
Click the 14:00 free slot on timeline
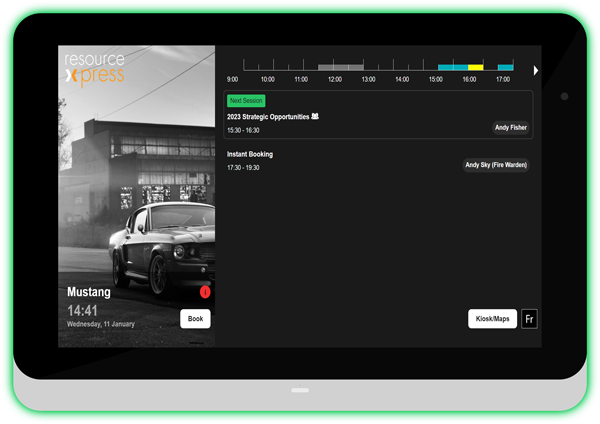pyautogui.click(x=408, y=67)
